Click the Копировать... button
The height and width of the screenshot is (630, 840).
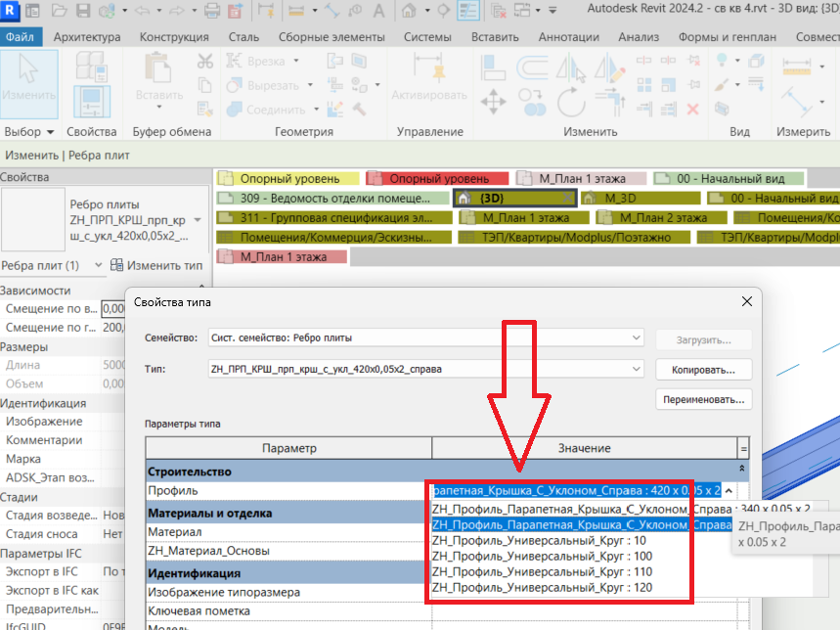tap(703, 370)
